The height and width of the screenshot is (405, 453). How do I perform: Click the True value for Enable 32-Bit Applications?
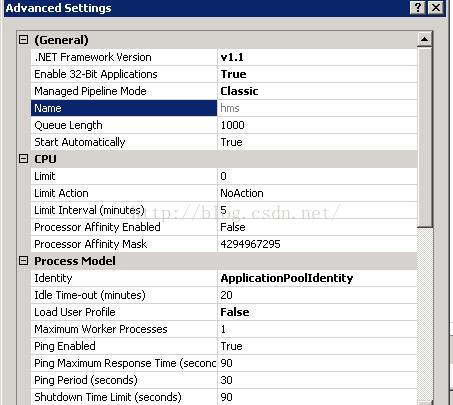point(233,74)
